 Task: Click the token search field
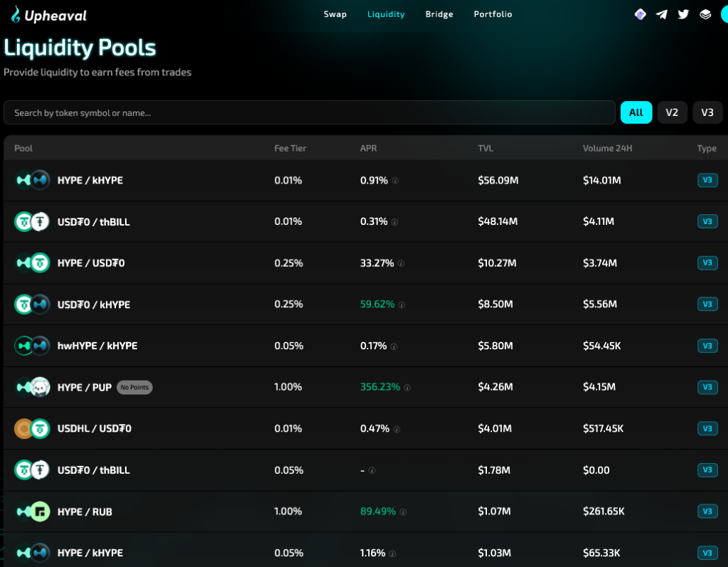(x=309, y=112)
